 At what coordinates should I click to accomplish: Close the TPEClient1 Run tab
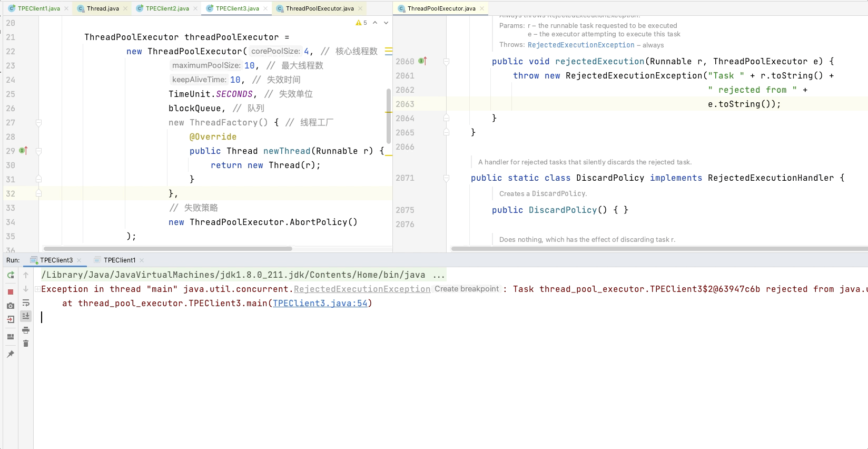pyautogui.click(x=142, y=260)
